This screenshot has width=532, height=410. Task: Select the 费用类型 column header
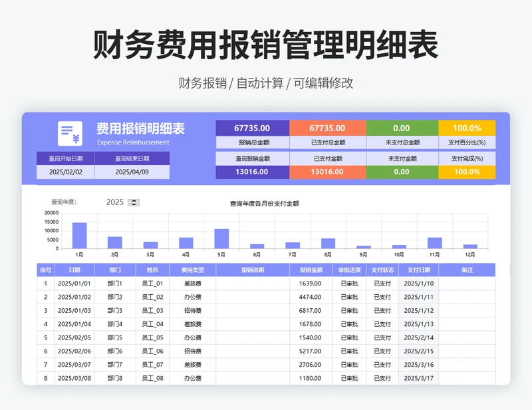[192, 270]
